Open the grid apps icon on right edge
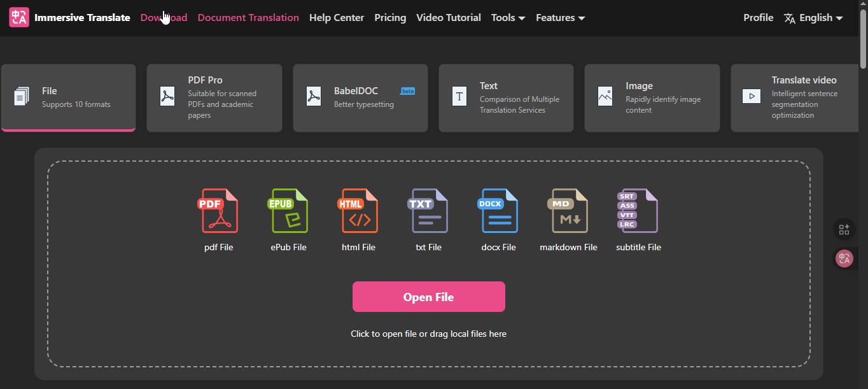 click(844, 230)
